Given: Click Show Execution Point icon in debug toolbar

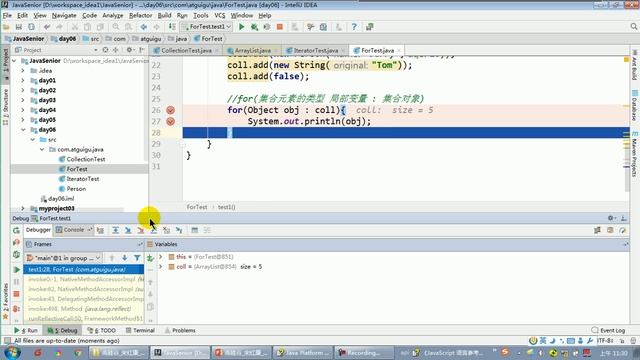Looking at the screenshot, I should [x=100, y=230].
